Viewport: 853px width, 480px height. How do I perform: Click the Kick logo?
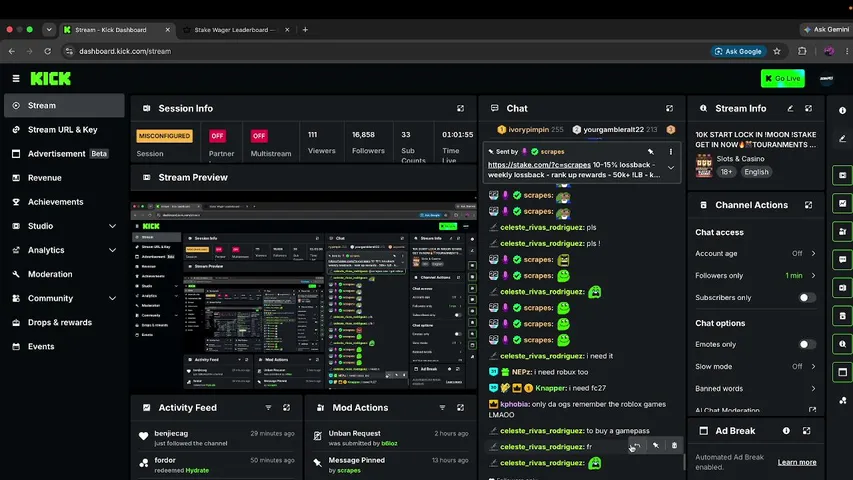[x=51, y=79]
